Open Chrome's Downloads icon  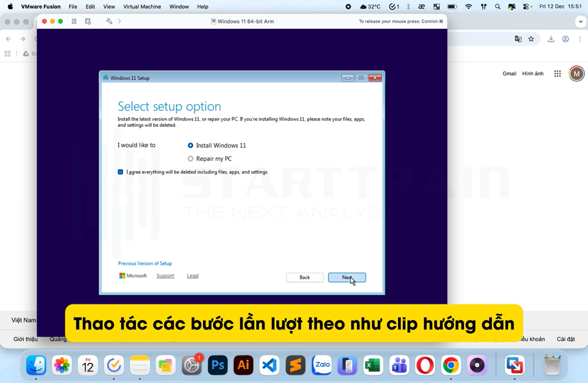[551, 39]
